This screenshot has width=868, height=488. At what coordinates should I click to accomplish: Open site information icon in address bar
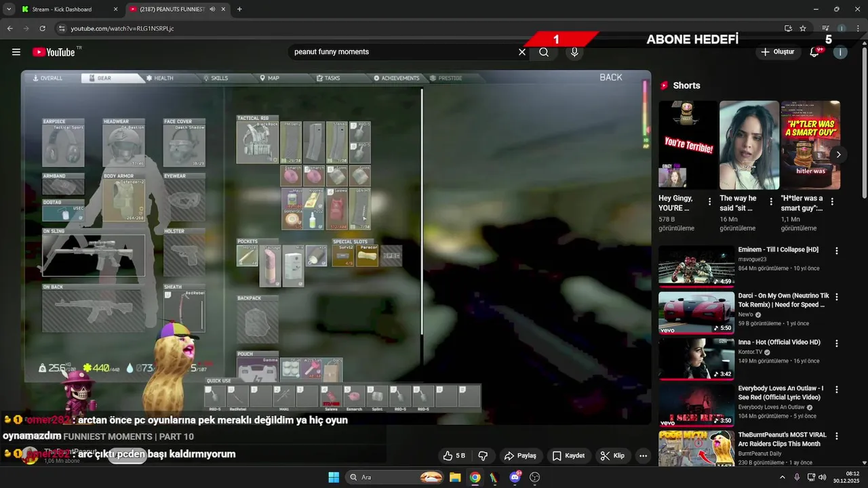click(61, 28)
